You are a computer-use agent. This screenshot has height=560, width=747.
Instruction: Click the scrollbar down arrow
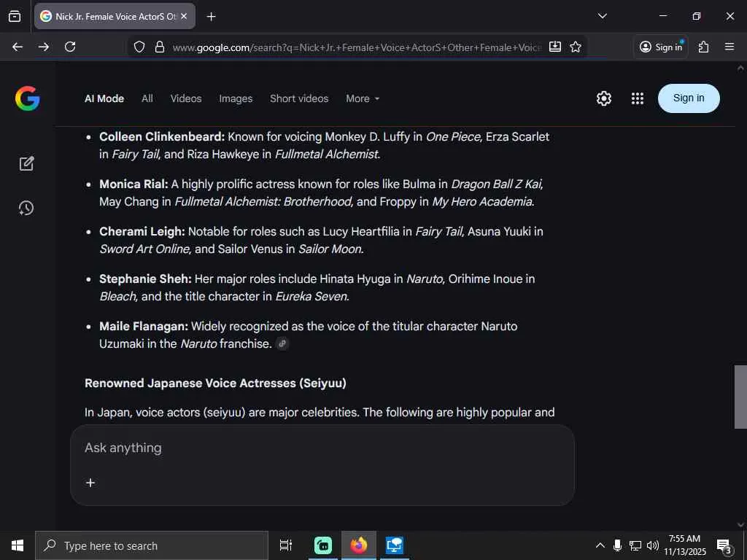pos(740,525)
